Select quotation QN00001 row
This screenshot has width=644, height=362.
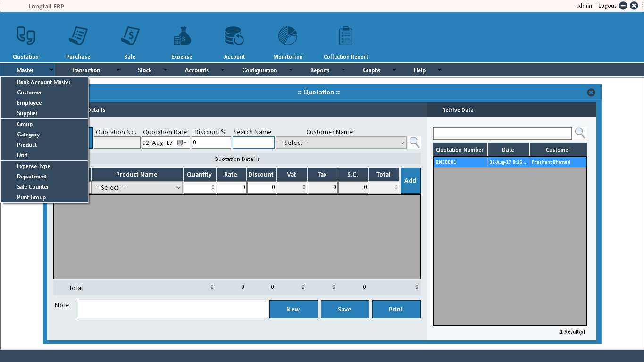point(510,162)
